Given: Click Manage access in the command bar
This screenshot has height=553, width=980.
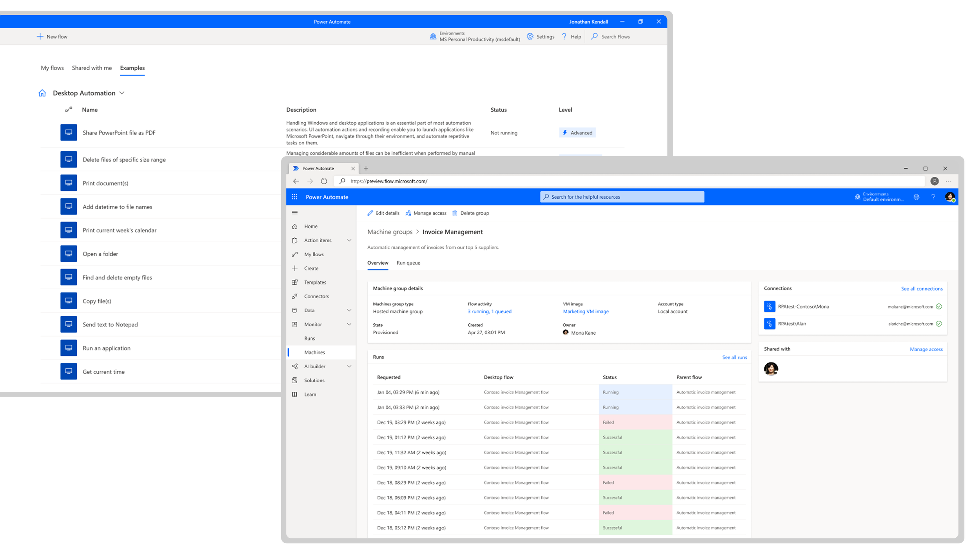Looking at the screenshot, I should [426, 213].
